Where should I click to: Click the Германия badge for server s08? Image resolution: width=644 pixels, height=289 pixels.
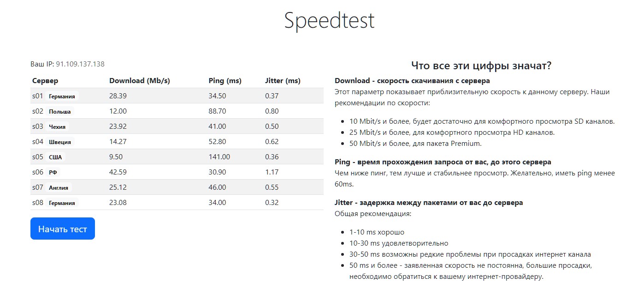click(62, 203)
